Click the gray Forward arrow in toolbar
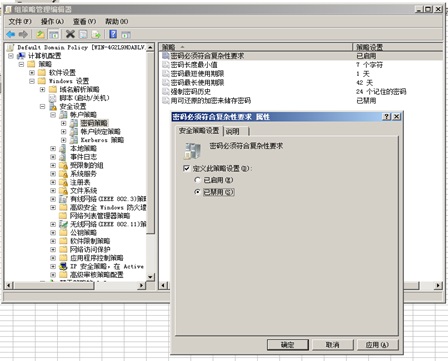This screenshot has height=361, width=448. pyautogui.click(x=23, y=34)
